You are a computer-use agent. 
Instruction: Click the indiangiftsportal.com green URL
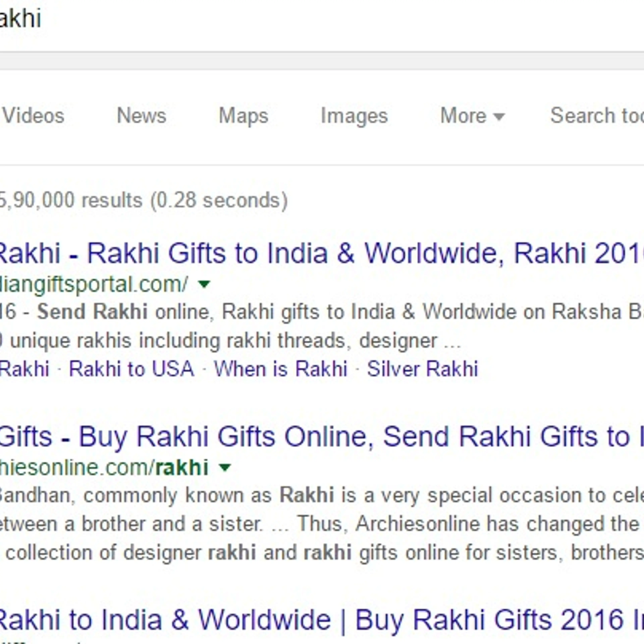[94, 284]
